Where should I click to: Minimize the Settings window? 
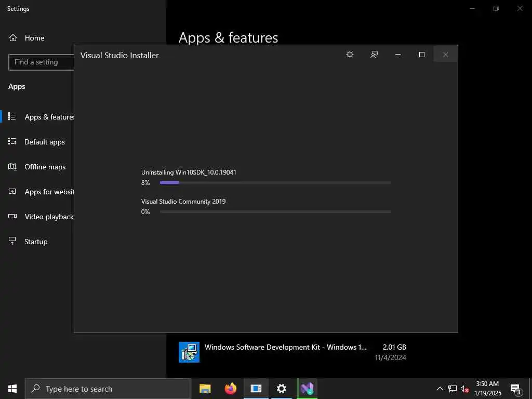(472, 8)
